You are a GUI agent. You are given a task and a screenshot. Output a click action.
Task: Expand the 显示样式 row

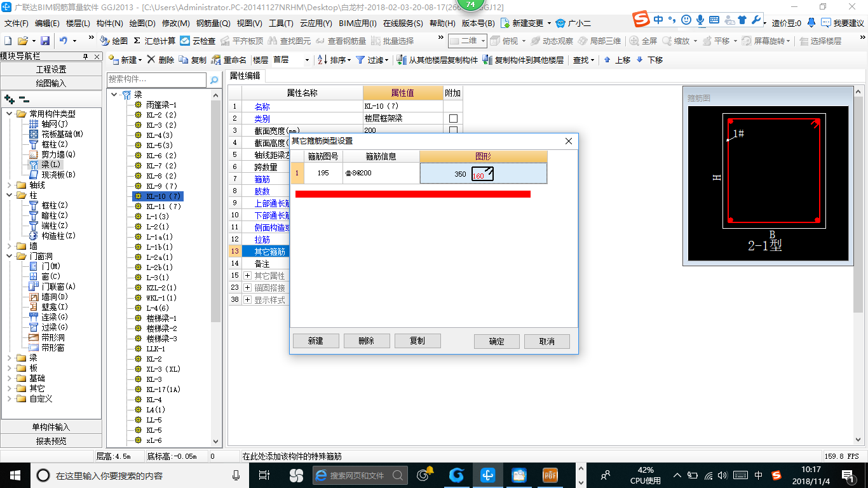point(248,300)
